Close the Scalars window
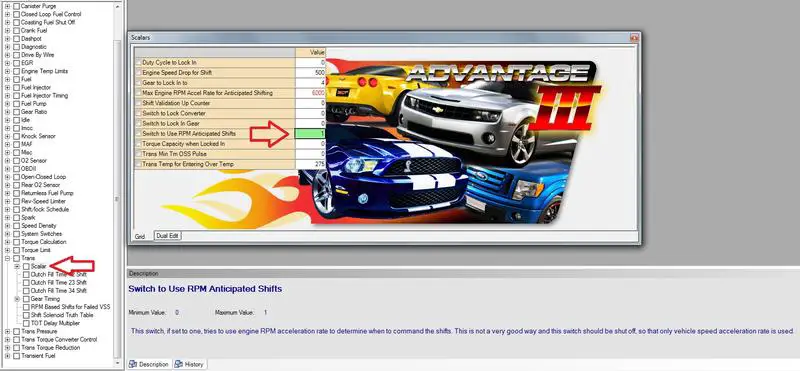Viewport: 800px width, 371px height. point(634,38)
